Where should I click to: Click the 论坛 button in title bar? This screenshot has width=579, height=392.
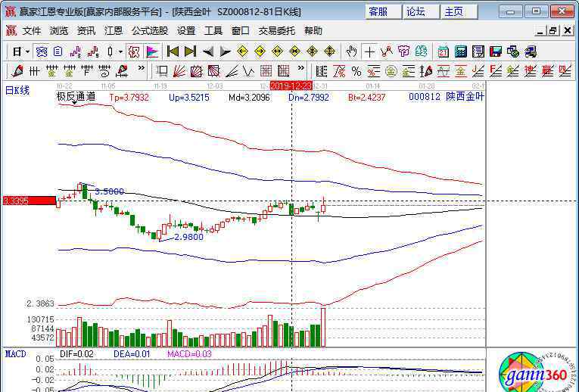(x=421, y=12)
